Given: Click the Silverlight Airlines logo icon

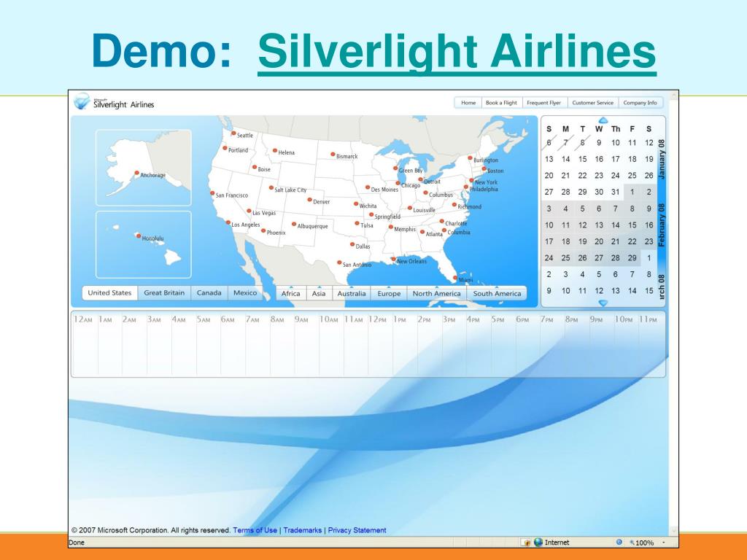Looking at the screenshot, I should point(82,101).
